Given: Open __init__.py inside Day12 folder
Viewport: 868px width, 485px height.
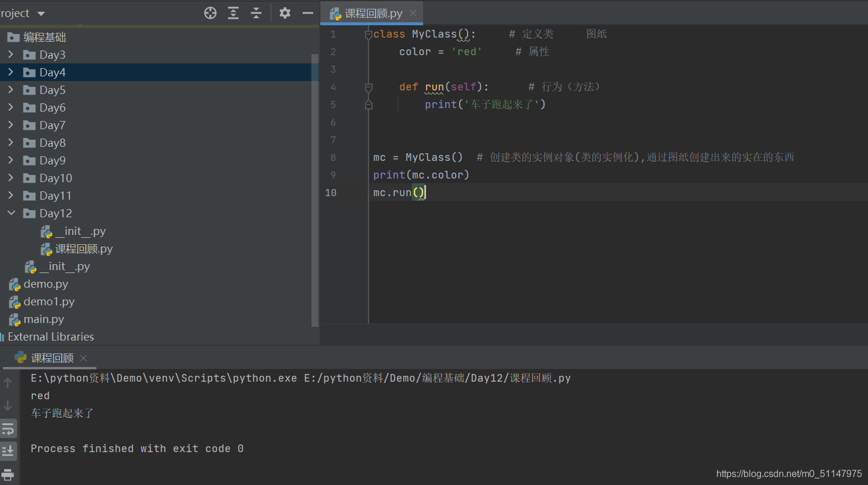Looking at the screenshot, I should [81, 231].
